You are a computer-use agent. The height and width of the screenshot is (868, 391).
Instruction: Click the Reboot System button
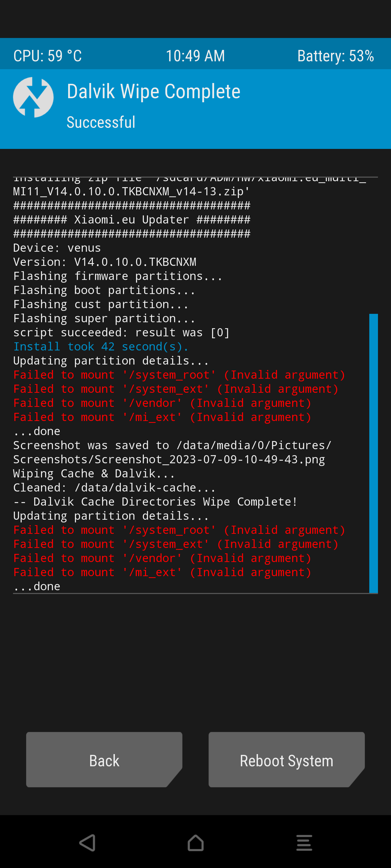(x=286, y=759)
